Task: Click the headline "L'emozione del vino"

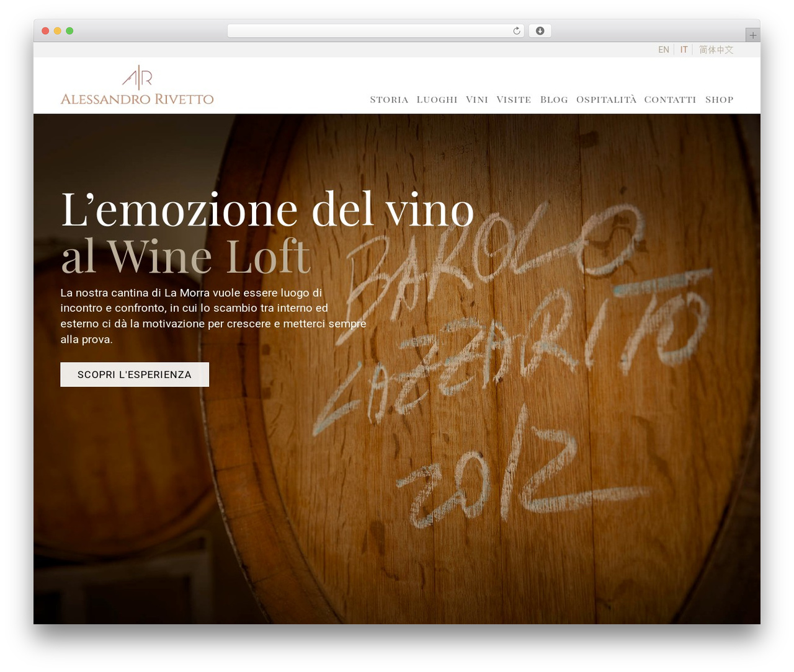Action: coord(267,210)
